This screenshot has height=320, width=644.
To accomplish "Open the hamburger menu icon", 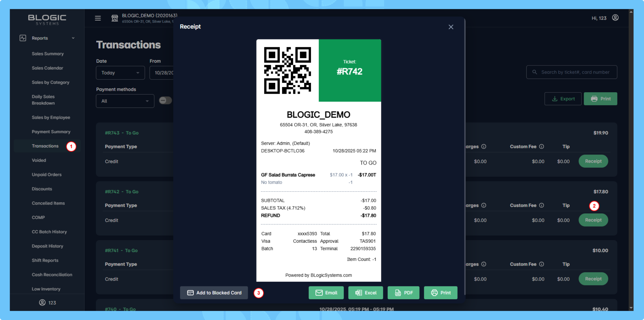I will click(98, 18).
